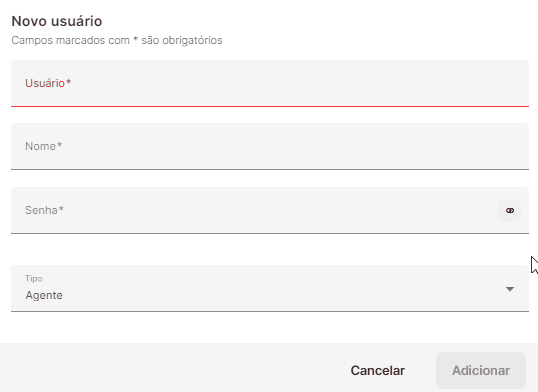Screen dimensions: 538x392
Task: Focus the Nome text field
Action: click(x=270, y=146)
